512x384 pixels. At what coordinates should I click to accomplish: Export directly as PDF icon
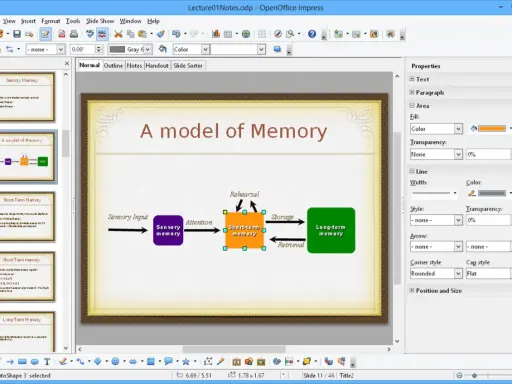(x=62, y=34)
